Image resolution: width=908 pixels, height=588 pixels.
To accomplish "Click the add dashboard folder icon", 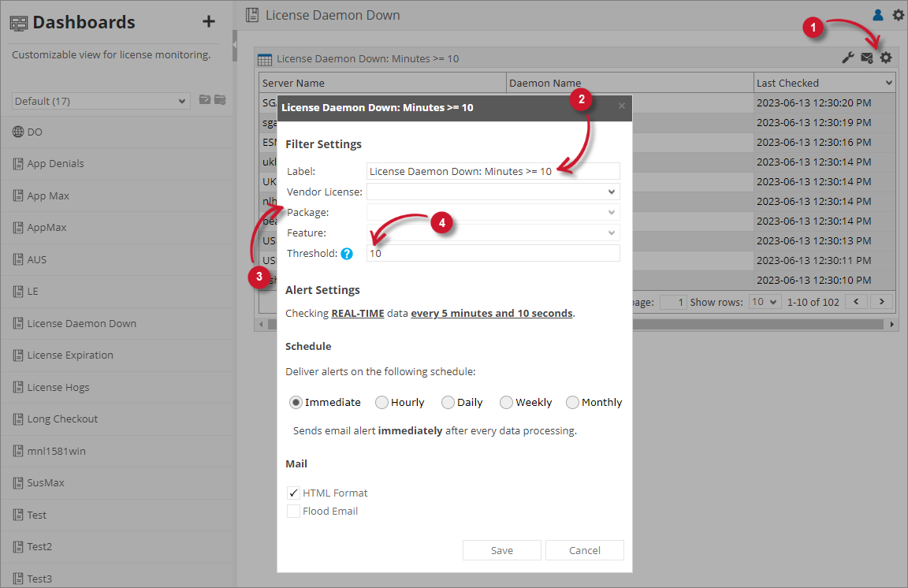I will click(x=204, y=99).
